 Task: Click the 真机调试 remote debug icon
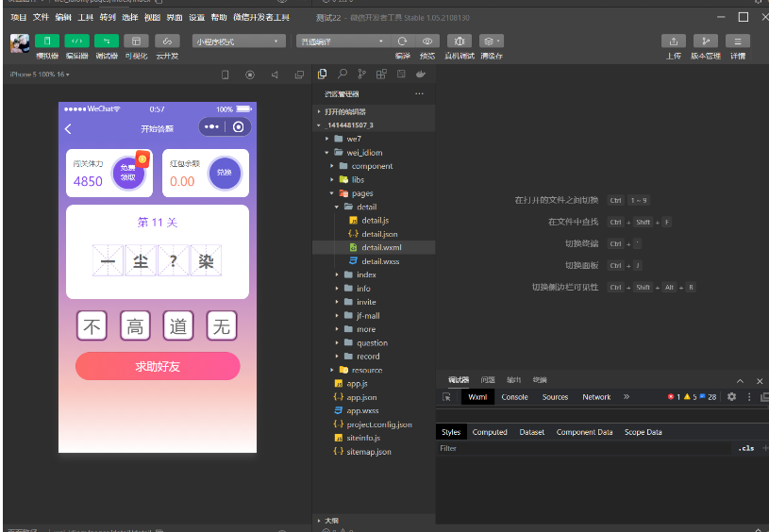(x=460, y=42)
